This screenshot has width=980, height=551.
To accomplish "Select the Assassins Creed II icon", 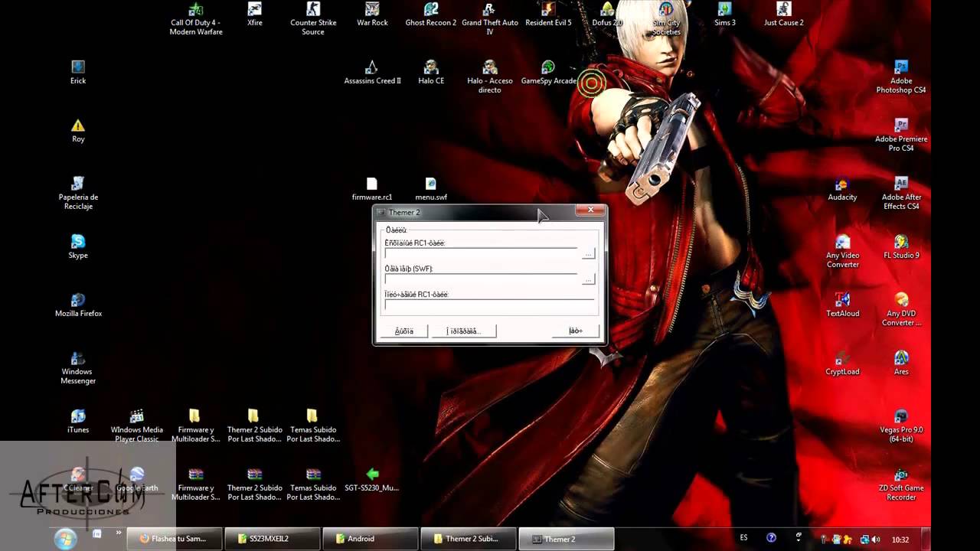I will tap(372, 72).
